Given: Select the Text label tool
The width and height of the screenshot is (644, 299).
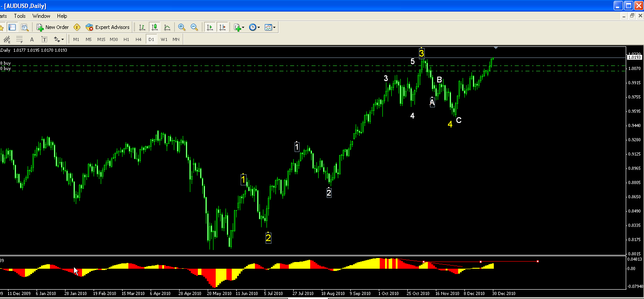Looking at the screenshot, I should coord(44,40).
